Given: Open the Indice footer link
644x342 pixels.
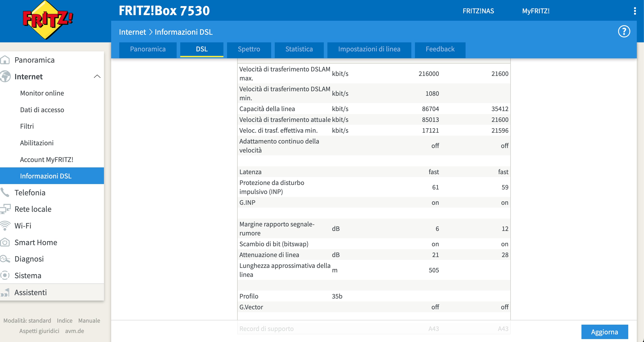Looking at the screenshot, I should pyautogui.click(x=65, y=320).
